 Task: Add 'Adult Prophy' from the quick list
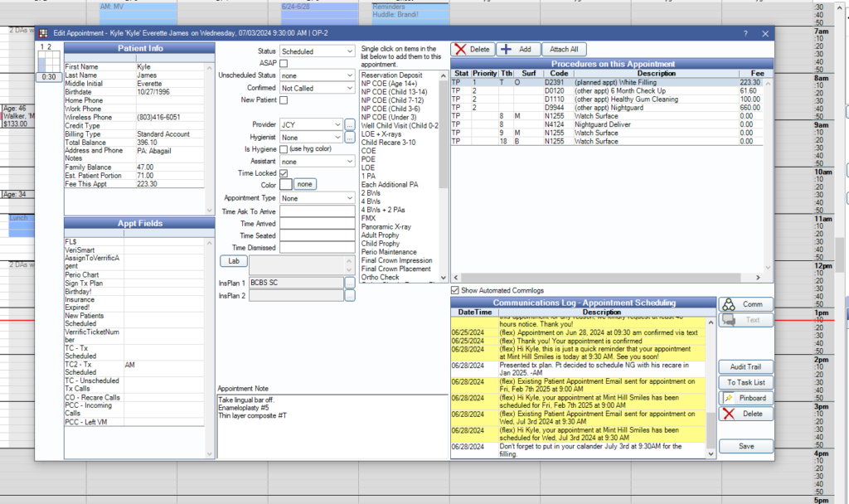[380, 235]
